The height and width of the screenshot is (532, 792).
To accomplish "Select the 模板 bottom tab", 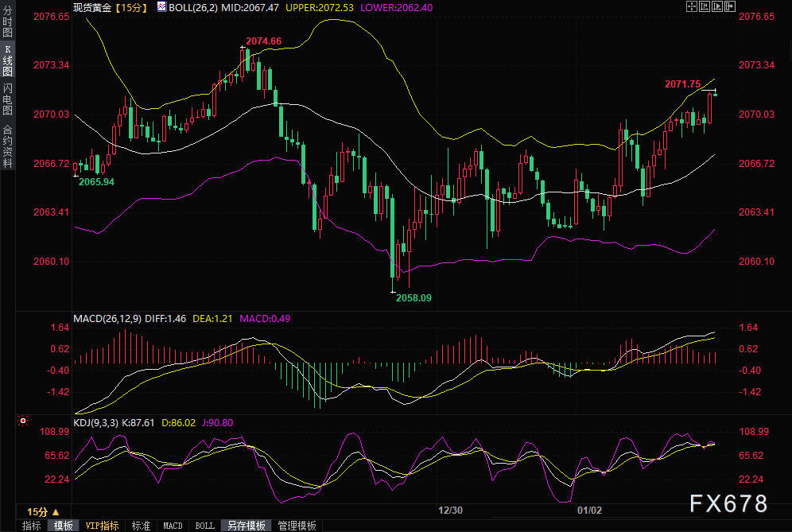I will [63, 526].
